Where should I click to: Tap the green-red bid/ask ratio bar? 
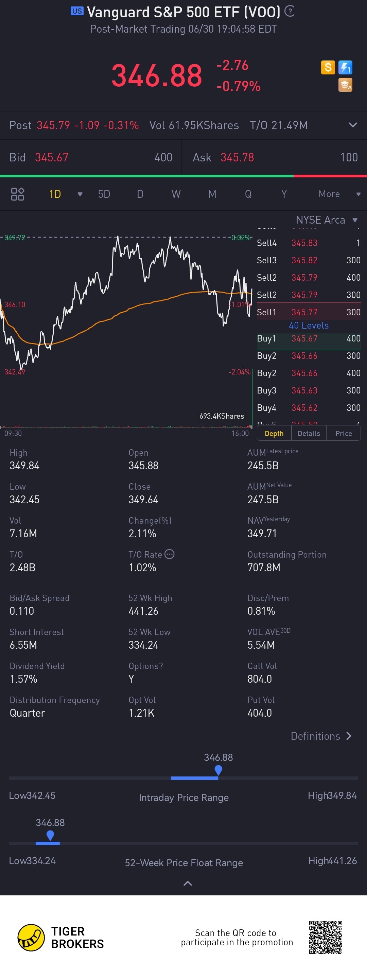pos(183,176)
